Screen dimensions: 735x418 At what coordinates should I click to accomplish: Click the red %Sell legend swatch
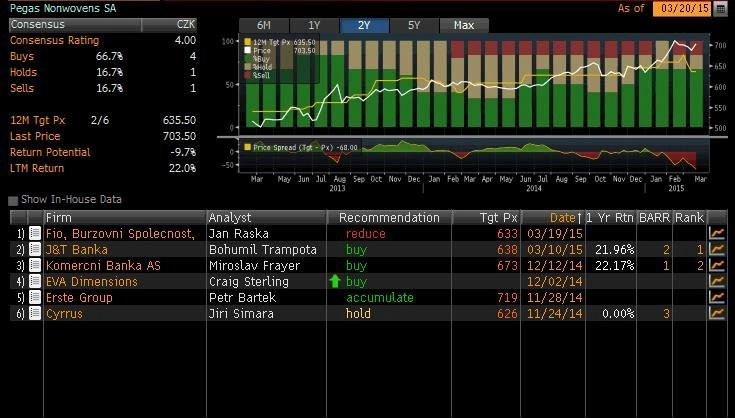point(248,75)
